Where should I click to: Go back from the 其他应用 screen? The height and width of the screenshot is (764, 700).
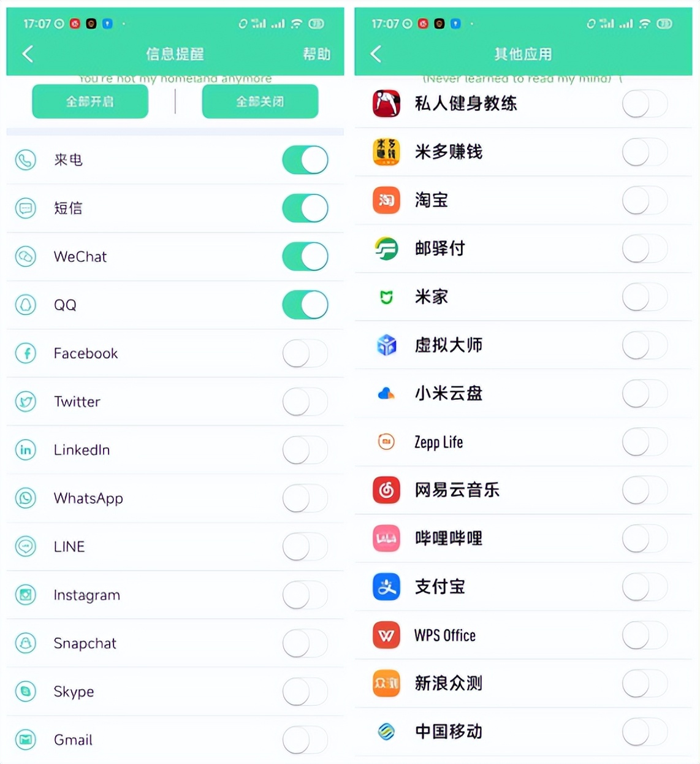(376, 54)
